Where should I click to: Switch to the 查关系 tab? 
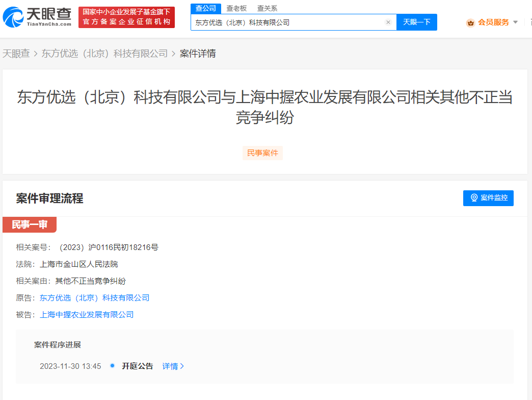(267, 8)
